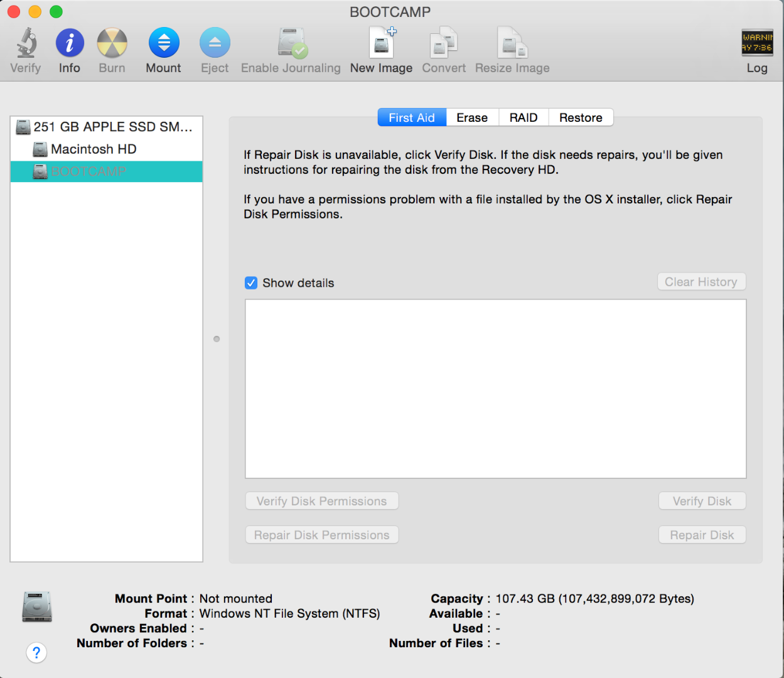The height and width of the screenshot is (678, 784).
Task: Select the BOOTCAMP volume in sidebar
Action: pyautogui.click(x=106, y=171)
